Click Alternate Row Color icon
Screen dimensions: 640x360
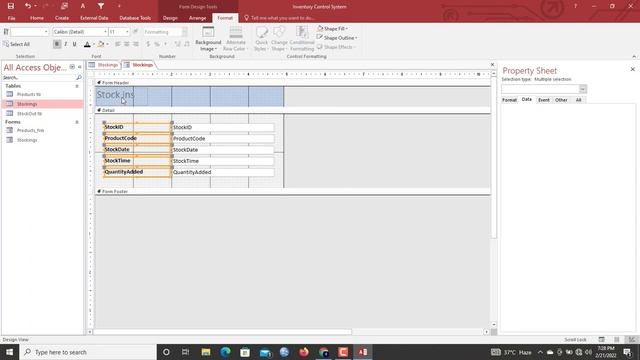pyautogui.click(x=236, y=33)
